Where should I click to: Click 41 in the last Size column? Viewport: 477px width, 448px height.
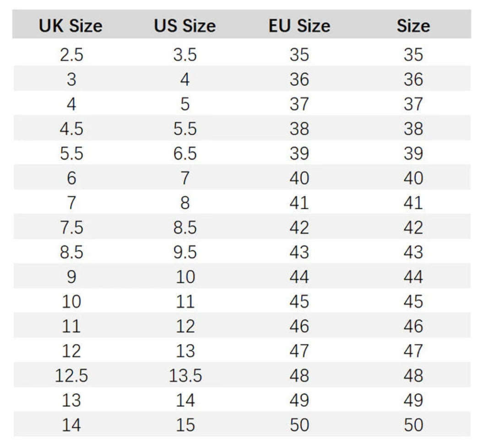(x=413, y=203)
